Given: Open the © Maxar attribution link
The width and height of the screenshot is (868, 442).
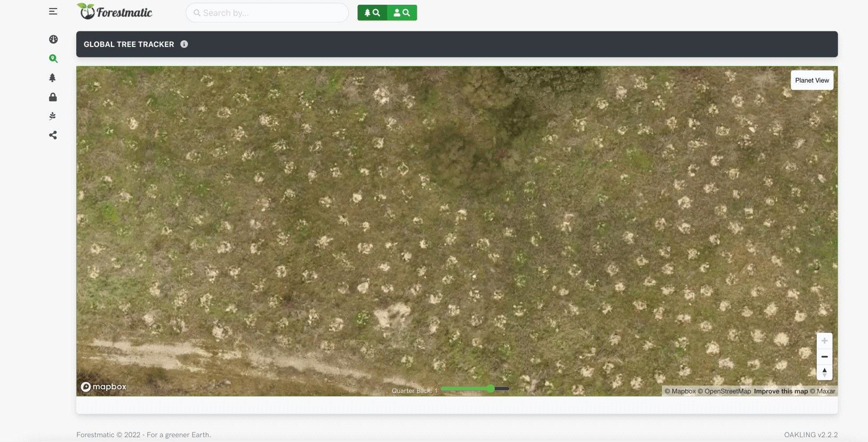Looking at the screenshot, I should point(822,391).
